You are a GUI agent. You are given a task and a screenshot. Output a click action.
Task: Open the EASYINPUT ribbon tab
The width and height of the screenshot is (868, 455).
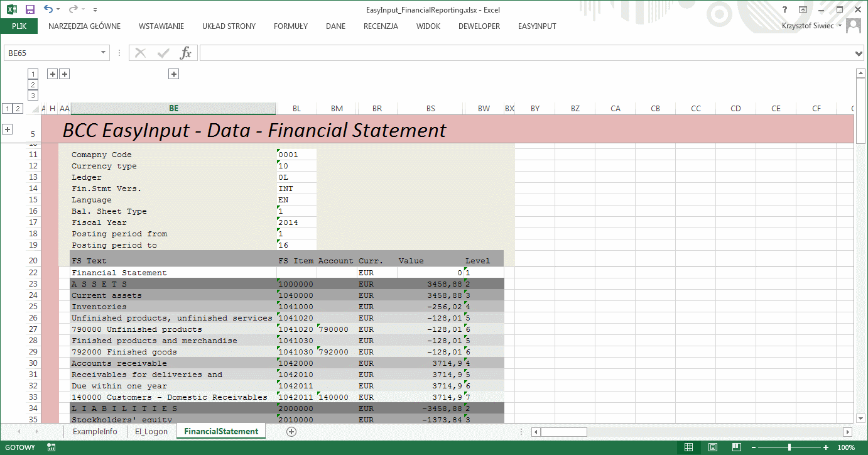536,26
